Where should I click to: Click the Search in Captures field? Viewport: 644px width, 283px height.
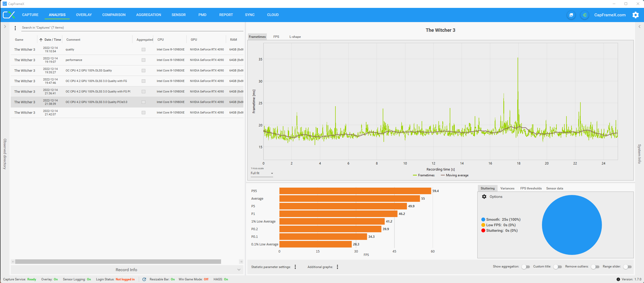132,28
